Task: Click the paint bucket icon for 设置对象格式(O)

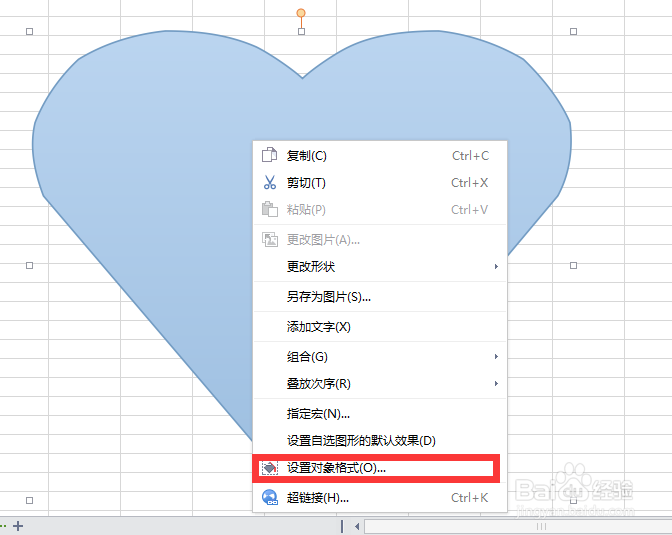Action: pos(270,468)
